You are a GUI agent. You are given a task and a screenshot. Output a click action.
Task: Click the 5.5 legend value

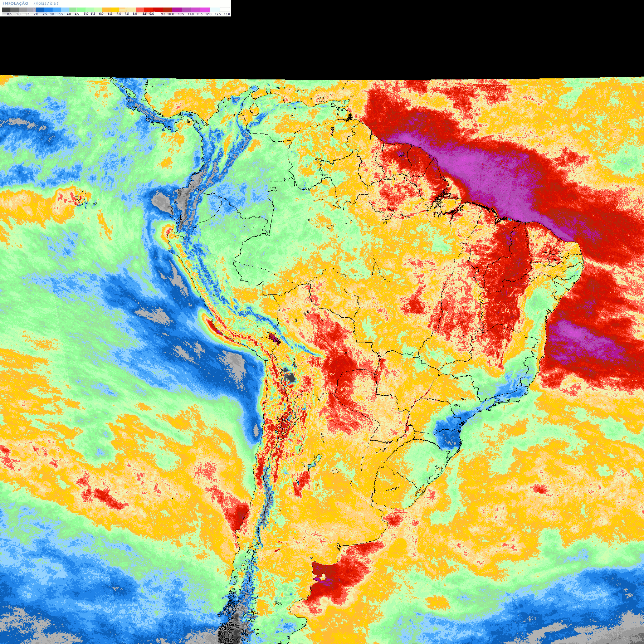(x=93, y=14)
